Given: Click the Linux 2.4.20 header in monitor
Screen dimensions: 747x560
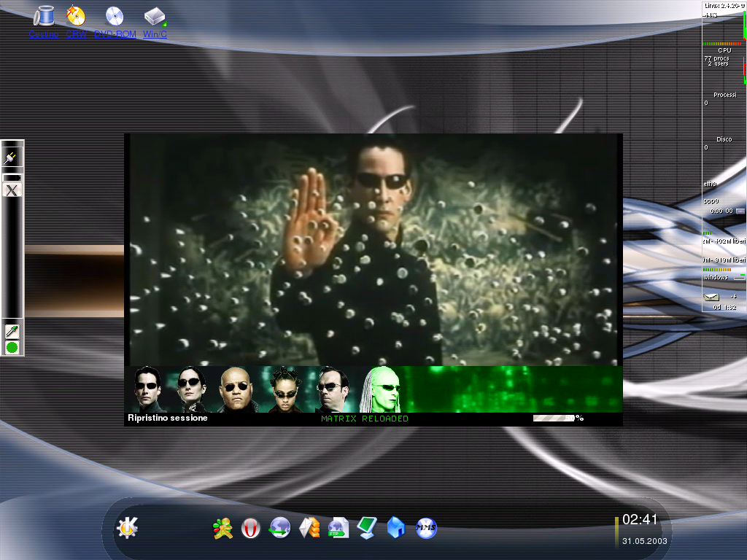Looking at the screenshot, I should [x=724, y=6].
